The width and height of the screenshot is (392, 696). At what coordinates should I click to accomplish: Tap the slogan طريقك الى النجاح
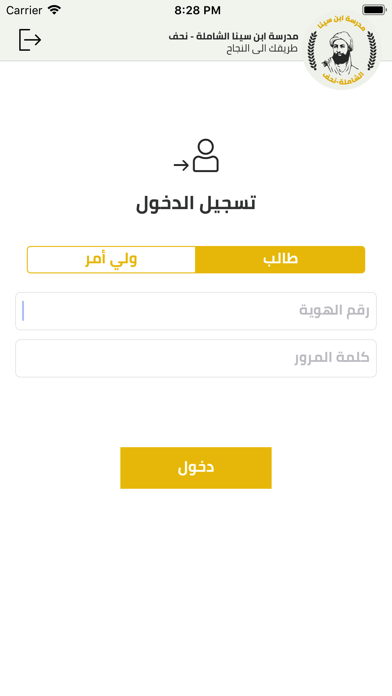pos(262,48)
